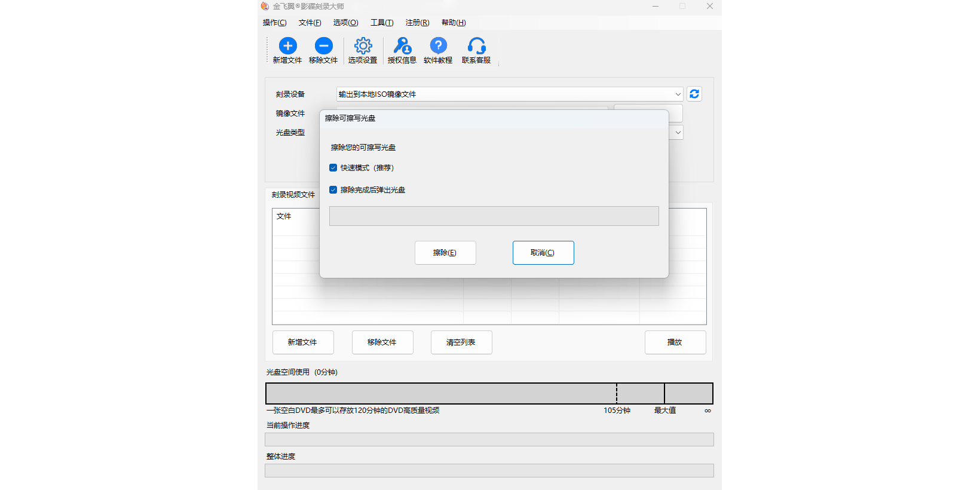Click the app logo in title bar
Screen dimensions: 980x490
(x=265, y=7)
